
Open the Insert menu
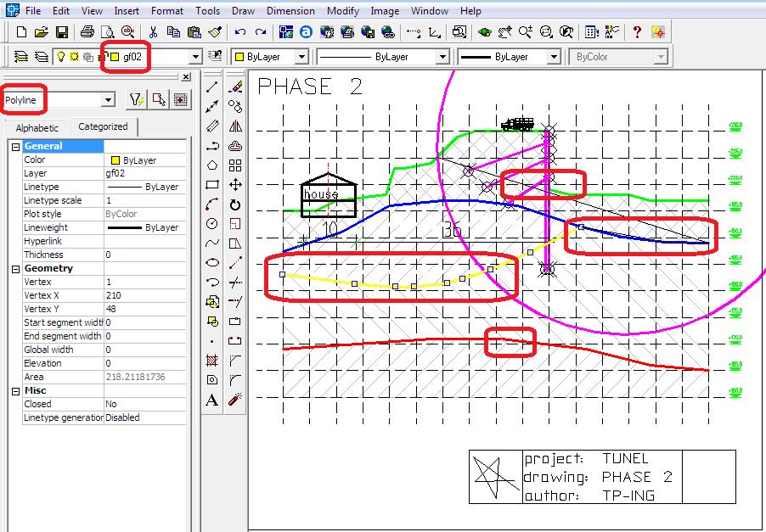tap(127, 11)
